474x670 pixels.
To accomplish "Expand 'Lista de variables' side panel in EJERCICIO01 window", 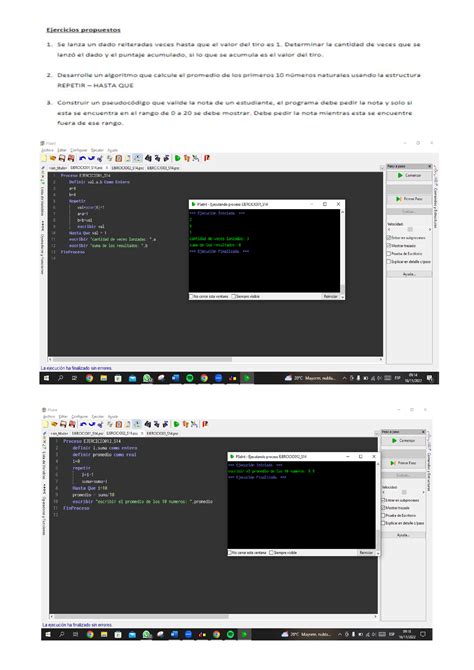I will tap(42, 201).
